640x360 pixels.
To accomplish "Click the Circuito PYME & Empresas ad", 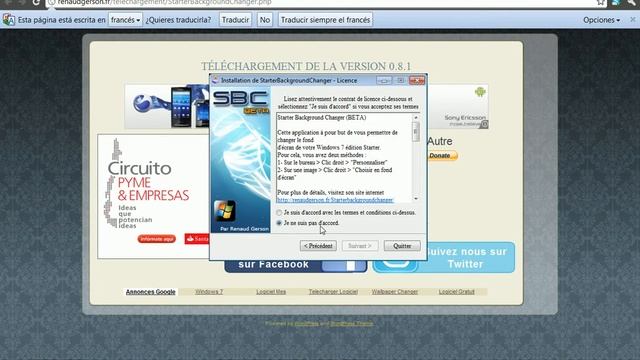I will pos(153,196).
